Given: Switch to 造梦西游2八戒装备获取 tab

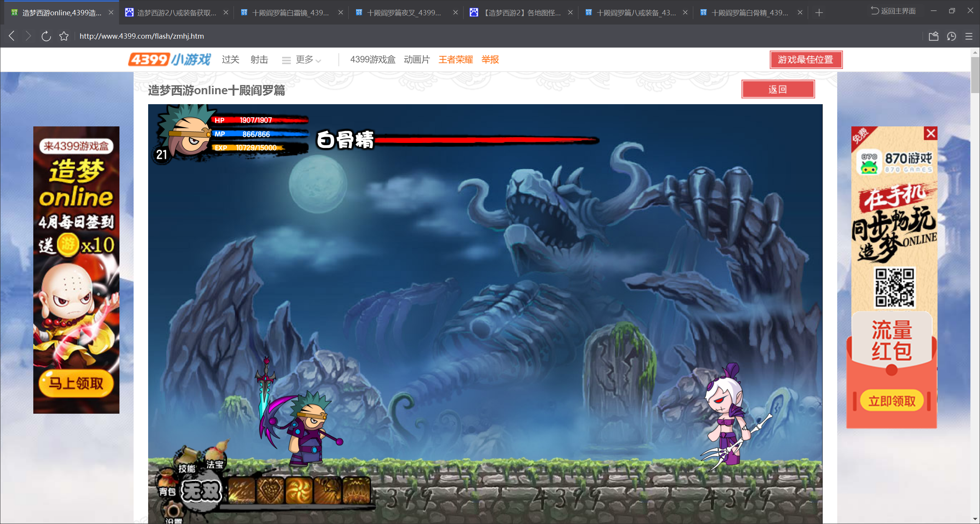Looking at the screenshot, I should point(176,13).
